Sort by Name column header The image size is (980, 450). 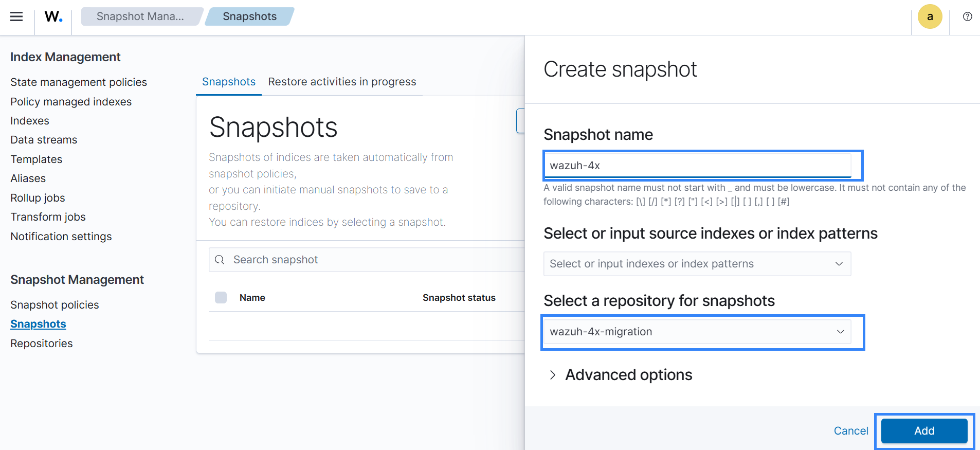coord(252,298)
